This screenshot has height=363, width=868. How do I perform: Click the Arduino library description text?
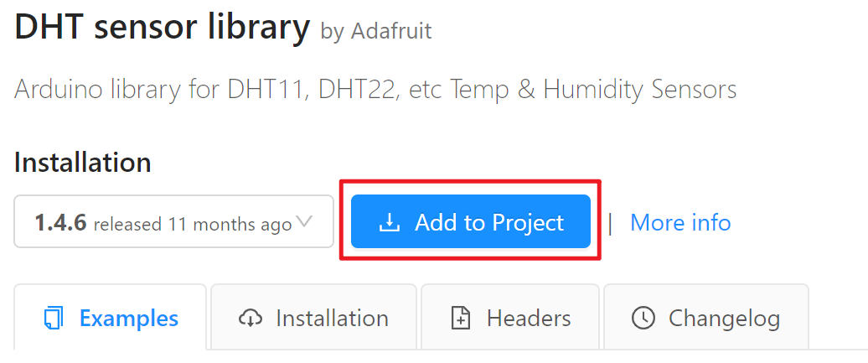click(x=375, y=90)
